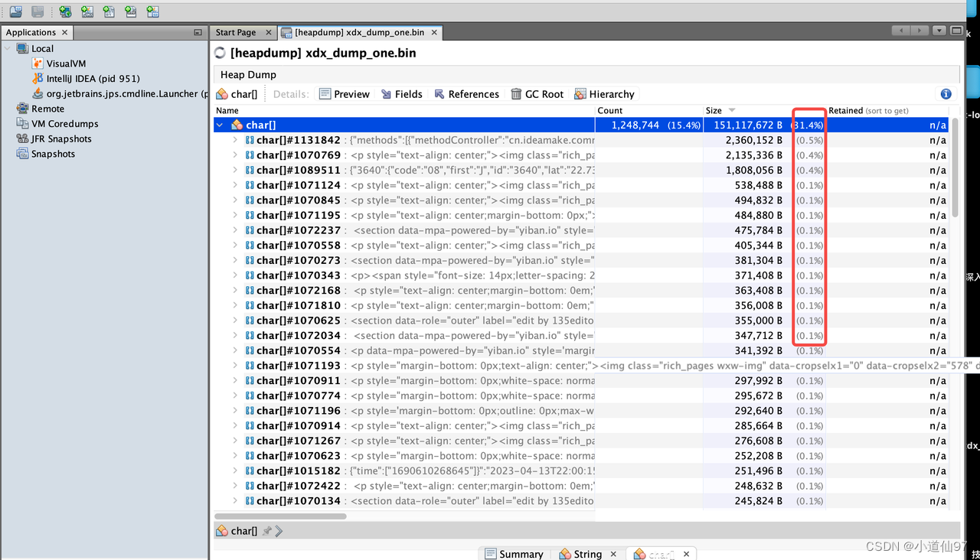The image size is (980, 560).
Task: Click the breadcrumb chevron arrow
Action: coord(279,531)
